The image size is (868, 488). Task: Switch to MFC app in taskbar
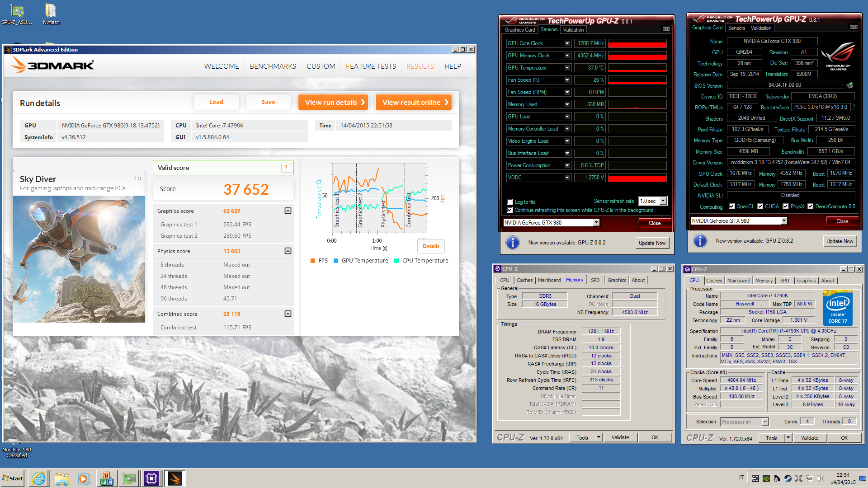(107, 479)
